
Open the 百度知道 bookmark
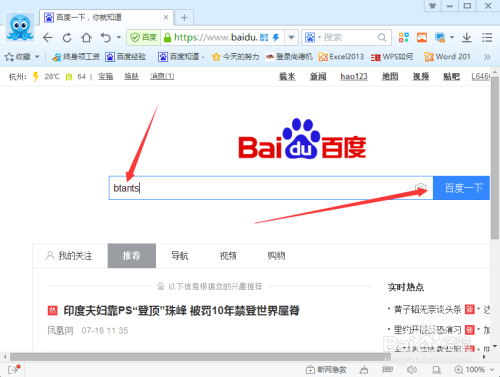point(181,57)
